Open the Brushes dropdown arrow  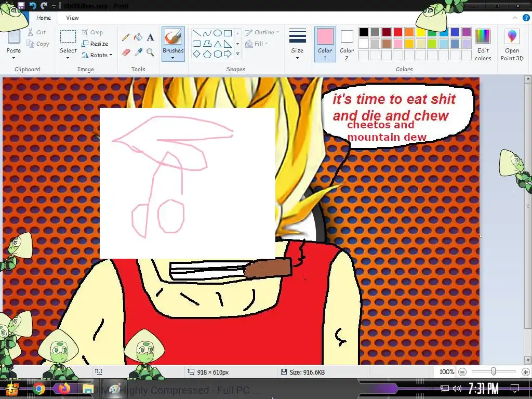(x=173, y=58)
